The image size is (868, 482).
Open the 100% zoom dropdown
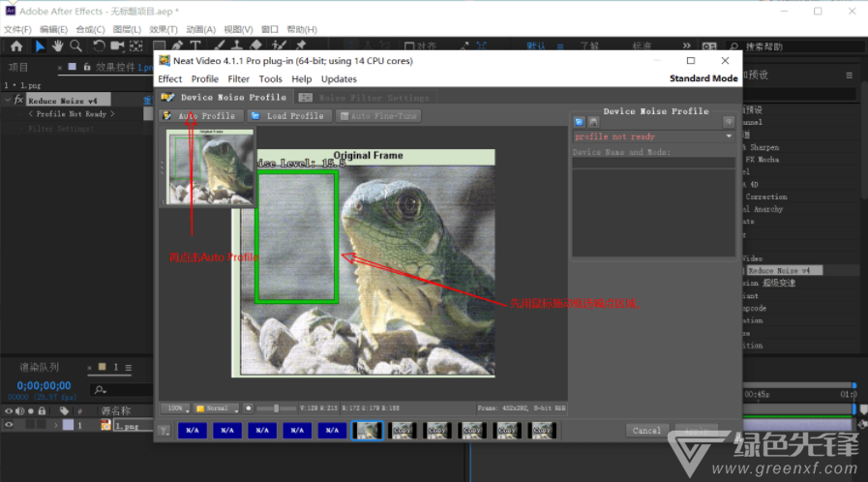[175, 408]
